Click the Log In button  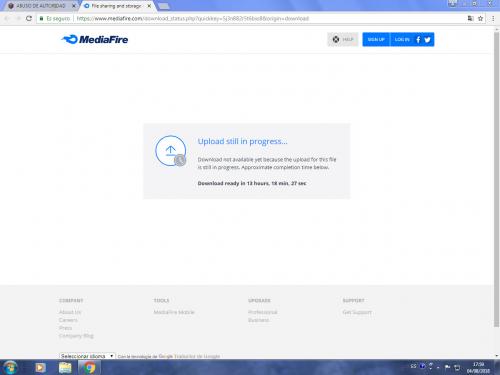(402, 39)
